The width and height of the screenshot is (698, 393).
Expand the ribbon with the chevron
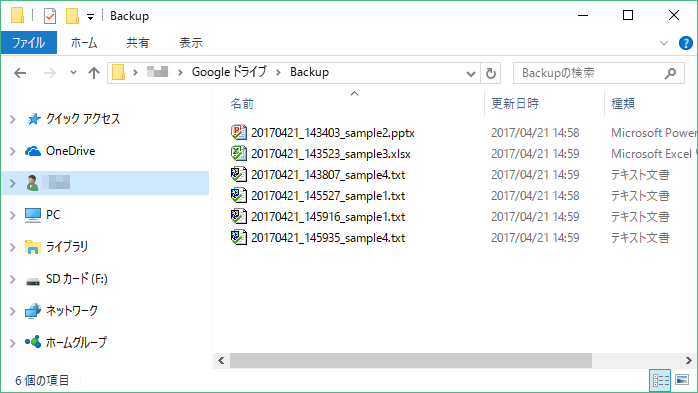[x=664, y=43]
